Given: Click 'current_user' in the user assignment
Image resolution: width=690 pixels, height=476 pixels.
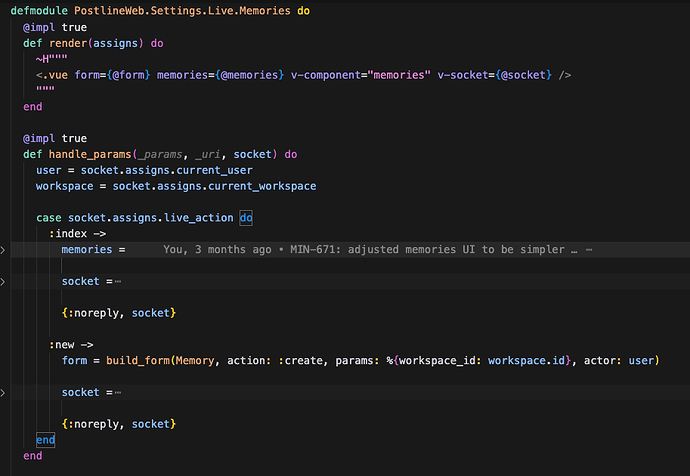Looking at the screenshot, I should point(214,170).
